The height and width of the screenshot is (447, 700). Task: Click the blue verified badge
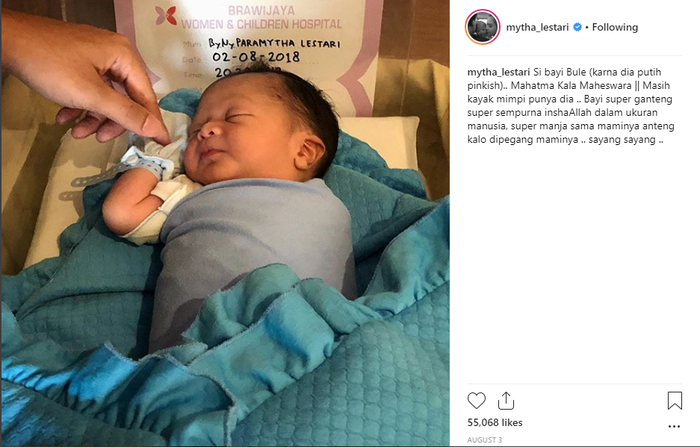pyautogui.click(x=577, y=27)
